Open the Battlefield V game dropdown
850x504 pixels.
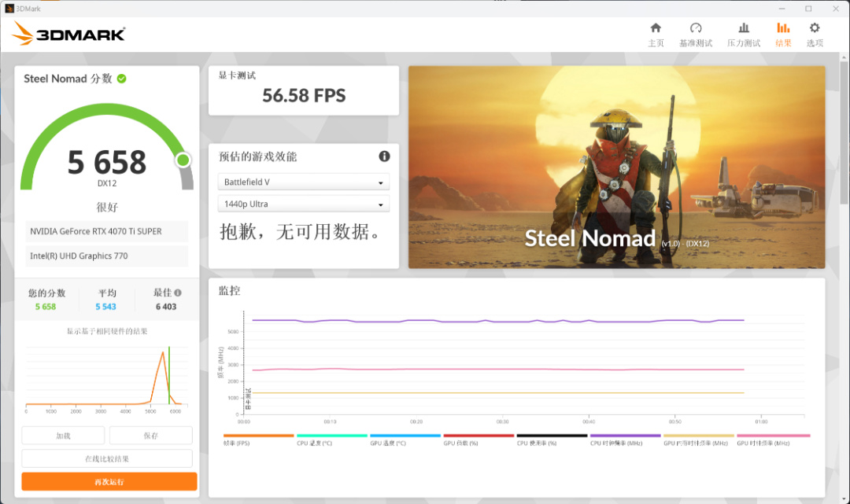[x=304, y=182]
